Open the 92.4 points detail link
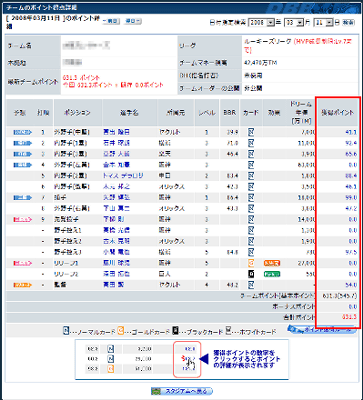This screenshot has width=363, height=400. [x=351, y=143]
